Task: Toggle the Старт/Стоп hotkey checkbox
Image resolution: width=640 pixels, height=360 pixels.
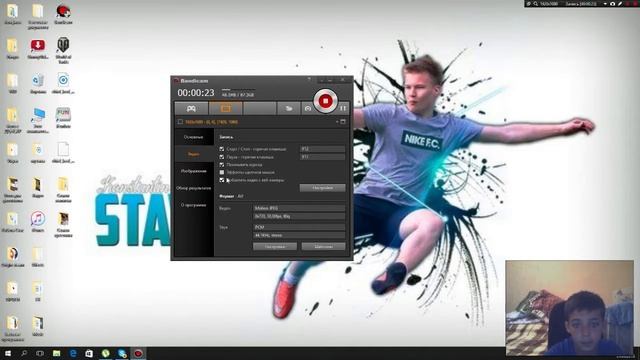Action: 222,149
